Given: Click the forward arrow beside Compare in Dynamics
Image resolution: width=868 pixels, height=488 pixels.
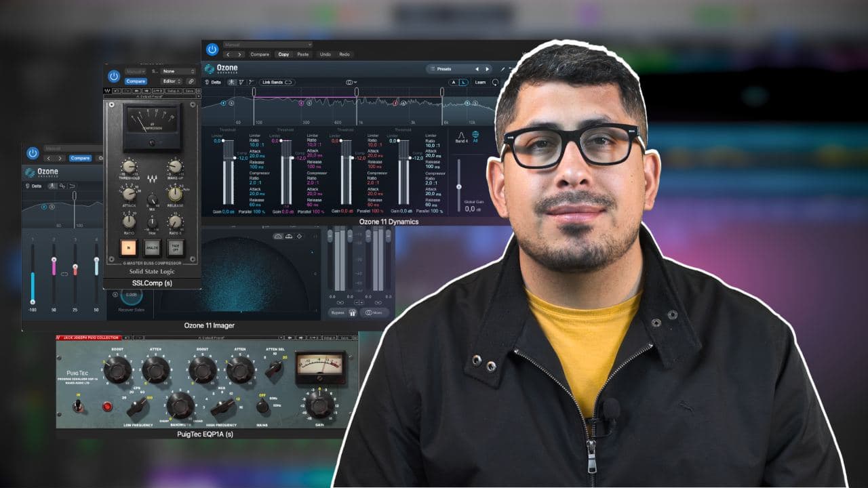Looking at the screenshot, I should (239, 54).
